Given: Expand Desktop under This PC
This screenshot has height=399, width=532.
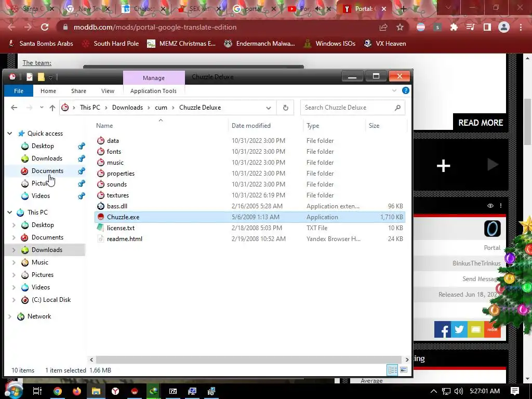Looking at the screenshot, I should pos(14,225).
